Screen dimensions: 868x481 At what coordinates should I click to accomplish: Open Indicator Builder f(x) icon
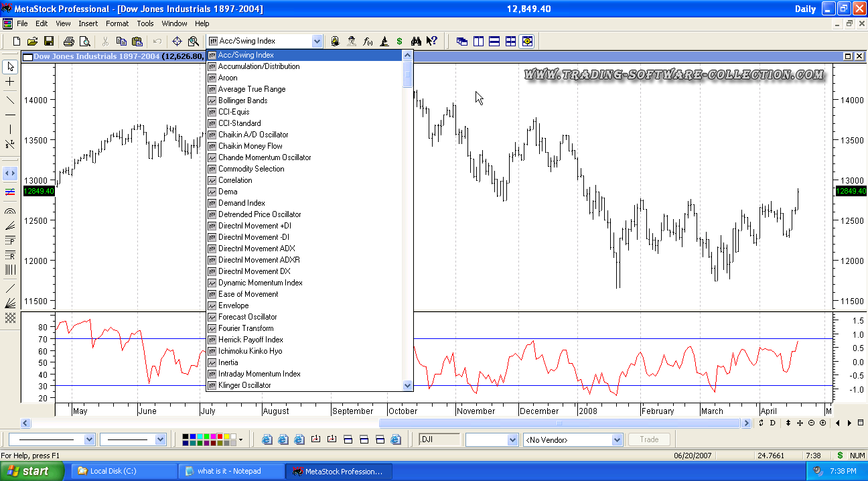click(368, 42)
